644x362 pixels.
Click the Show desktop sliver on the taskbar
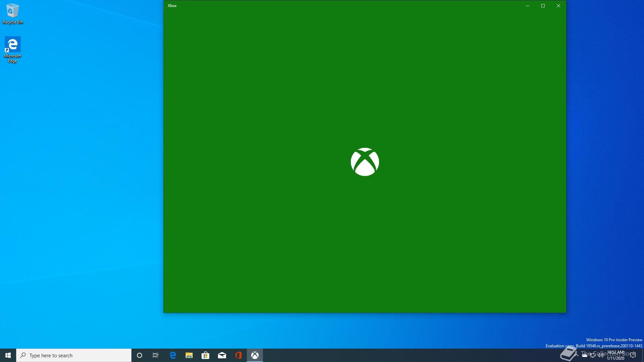[643, 355]
